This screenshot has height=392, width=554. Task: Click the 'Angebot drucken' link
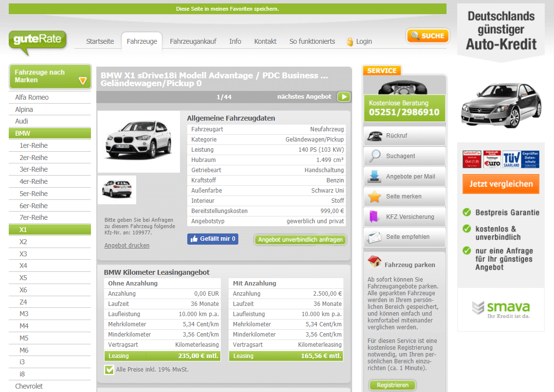point(127,246)
